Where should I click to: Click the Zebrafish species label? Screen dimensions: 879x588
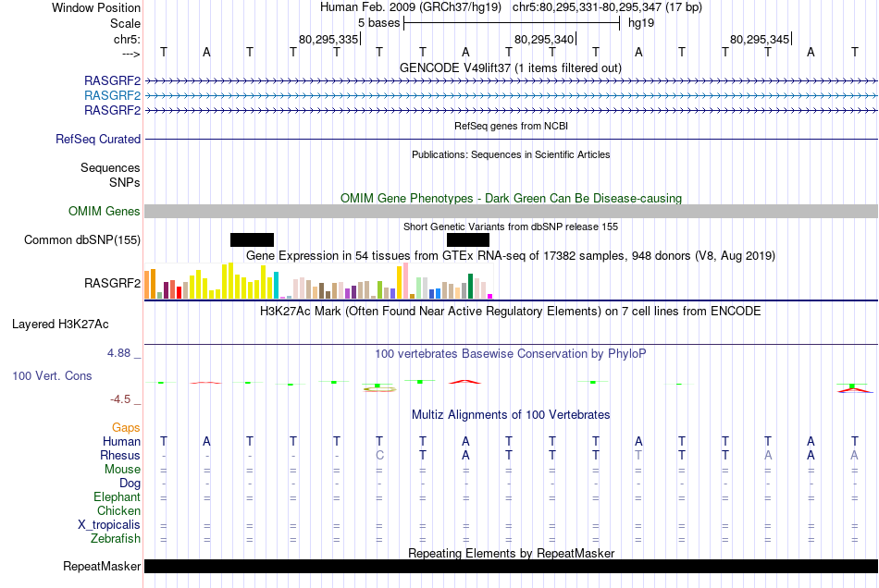coord(116,539)
